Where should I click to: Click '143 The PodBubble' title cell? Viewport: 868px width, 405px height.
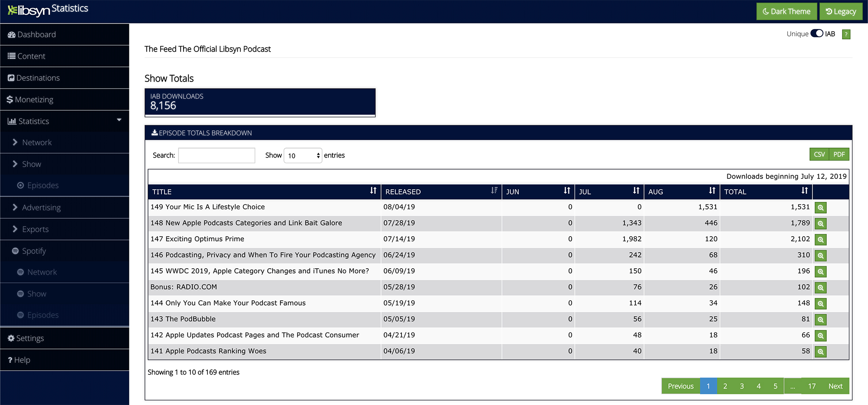click(x=264, y=319)
